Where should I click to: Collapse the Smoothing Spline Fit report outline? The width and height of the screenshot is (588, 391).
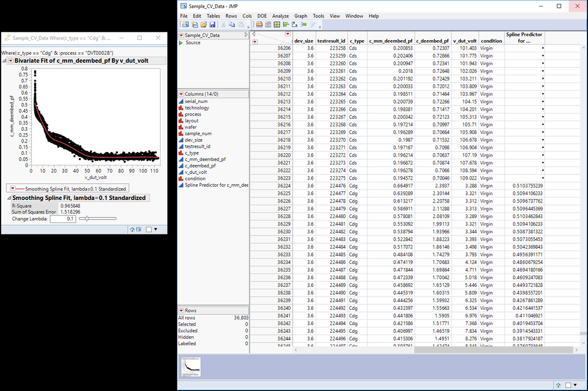[9, 198]
